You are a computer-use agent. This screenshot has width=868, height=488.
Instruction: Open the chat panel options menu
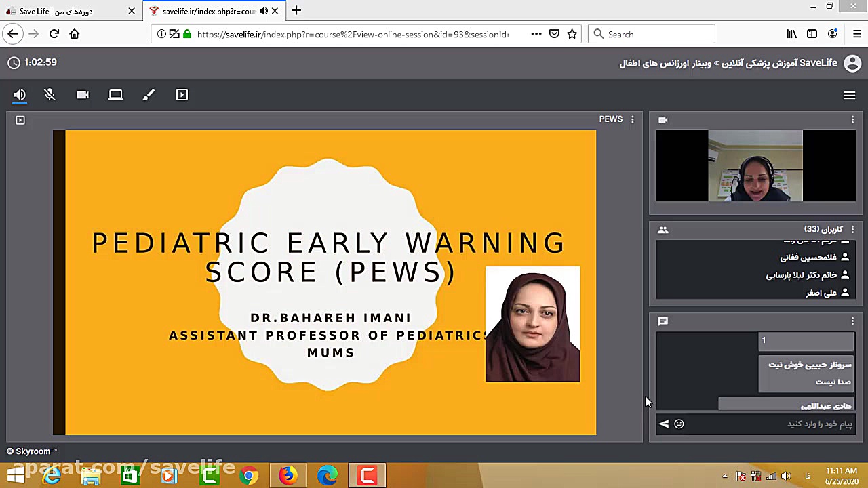(x=852, y=321)
